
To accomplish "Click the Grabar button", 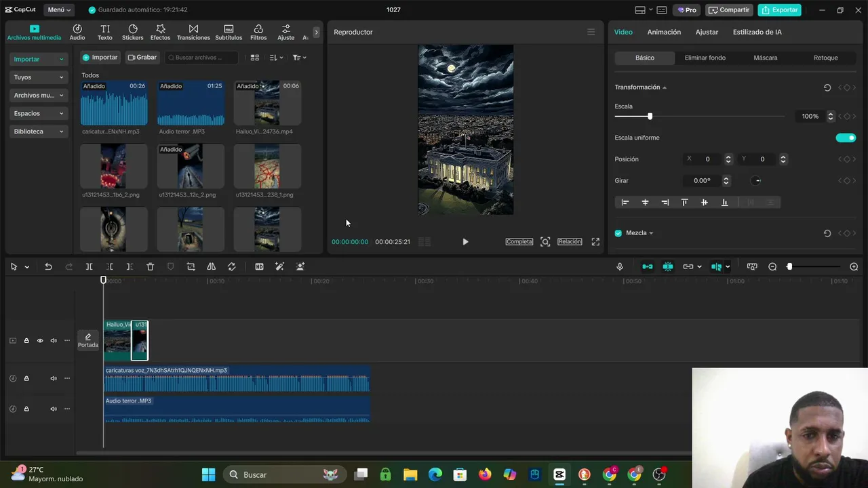I will click(142, 58).
